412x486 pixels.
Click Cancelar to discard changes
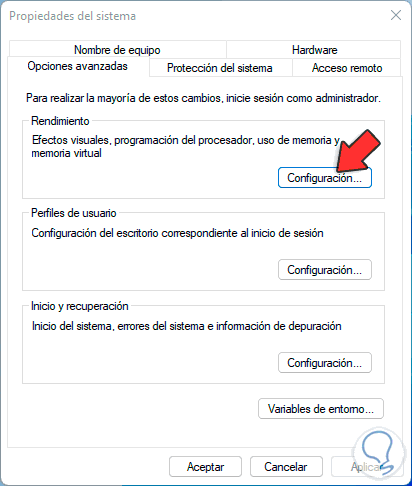click(x=286, y=467)
